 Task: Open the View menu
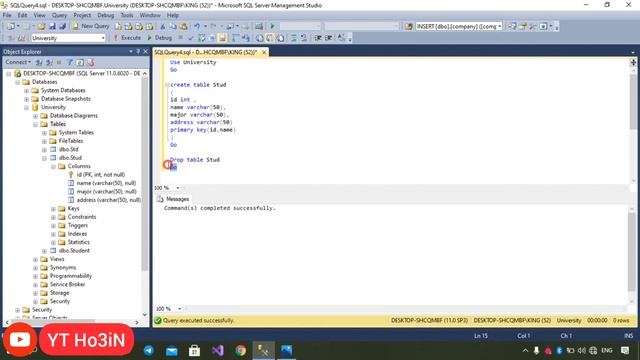39,15
